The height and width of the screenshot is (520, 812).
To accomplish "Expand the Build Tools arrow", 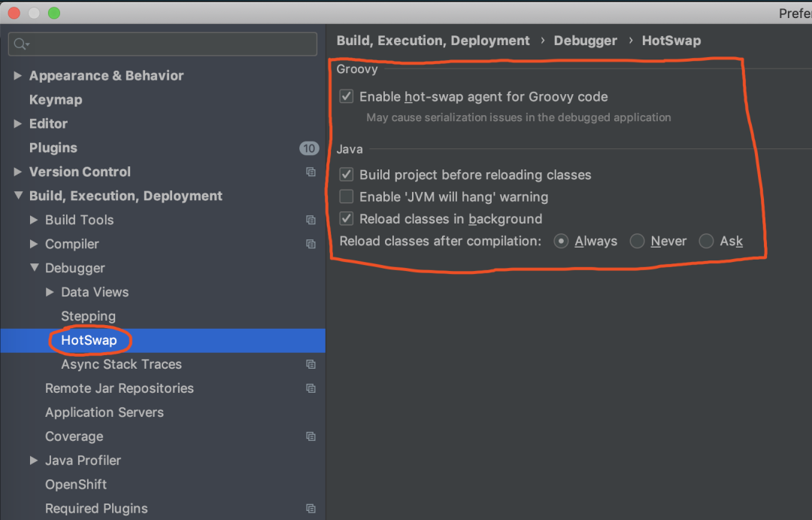I will [x=34, y=220].
